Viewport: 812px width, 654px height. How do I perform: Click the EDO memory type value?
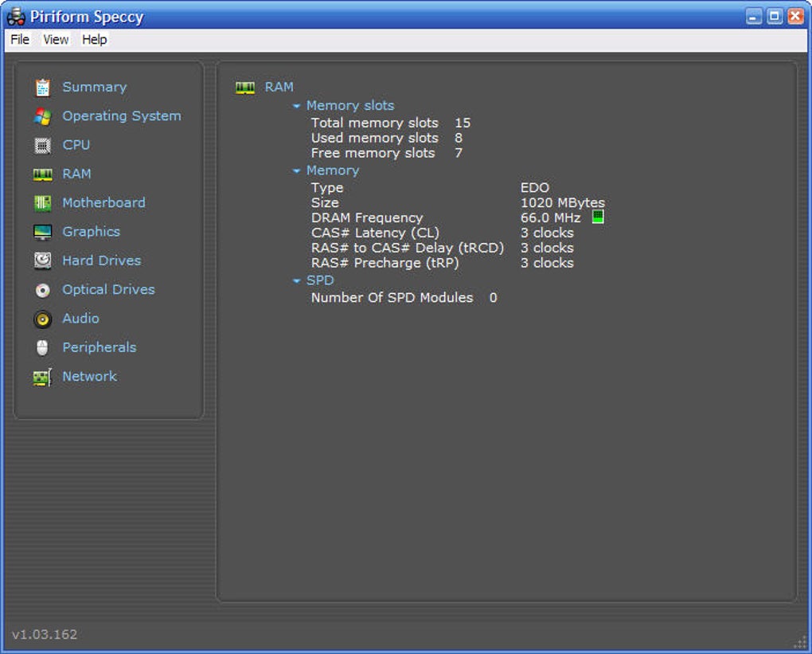535,188
